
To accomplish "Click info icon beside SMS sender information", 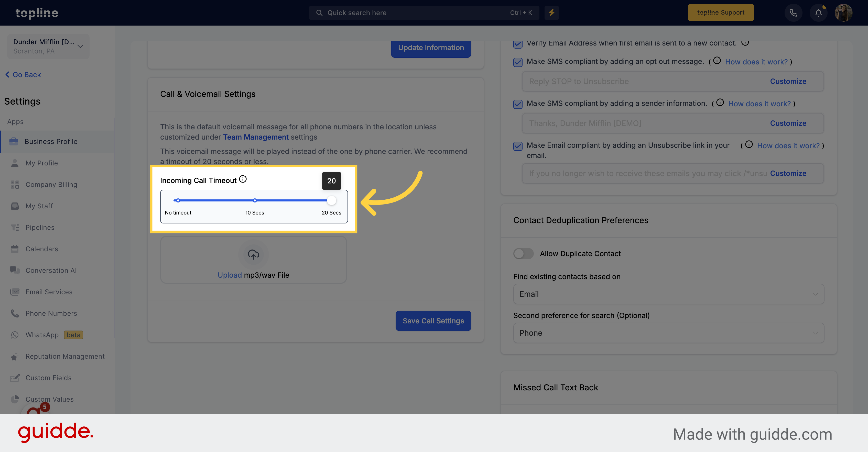I will click(720, 103).
